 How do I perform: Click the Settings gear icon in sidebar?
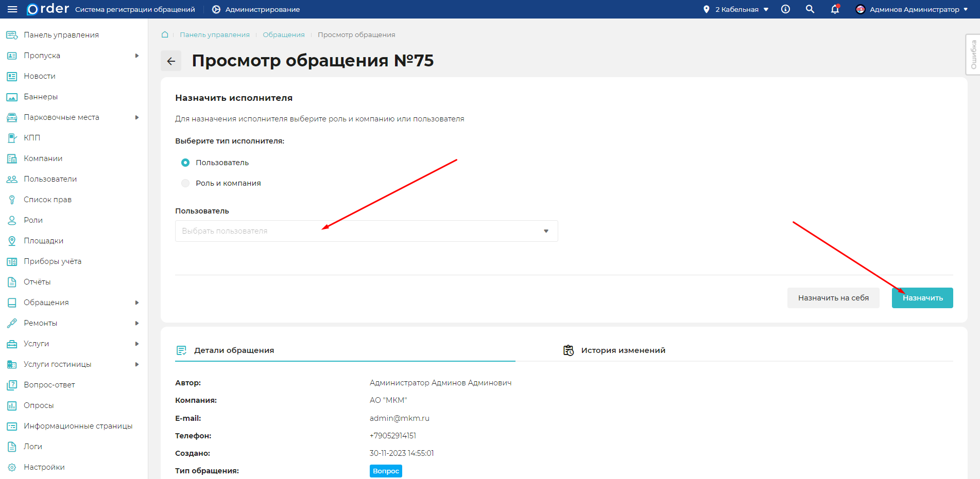tap(12, 467)
